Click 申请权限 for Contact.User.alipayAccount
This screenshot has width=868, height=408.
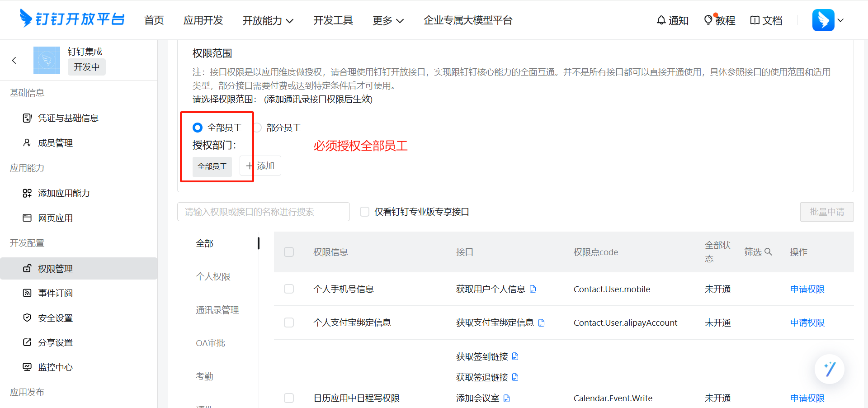pyautogui.click(x=807, y=323)
